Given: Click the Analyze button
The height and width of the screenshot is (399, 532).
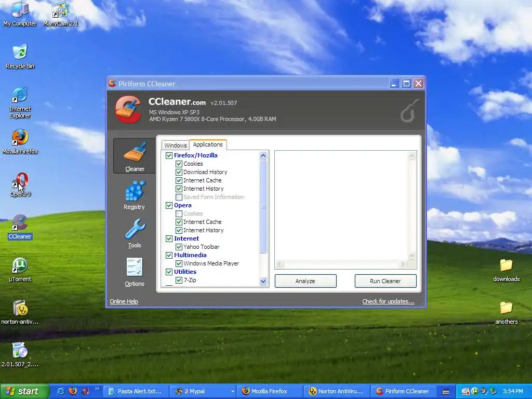Looking at the screenshot, I should point(305,281).
